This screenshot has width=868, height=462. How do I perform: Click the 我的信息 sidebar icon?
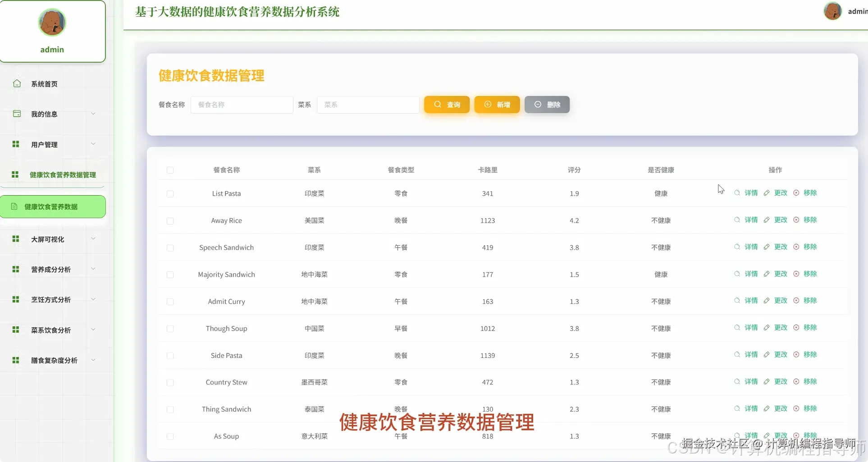click(17, 114)
